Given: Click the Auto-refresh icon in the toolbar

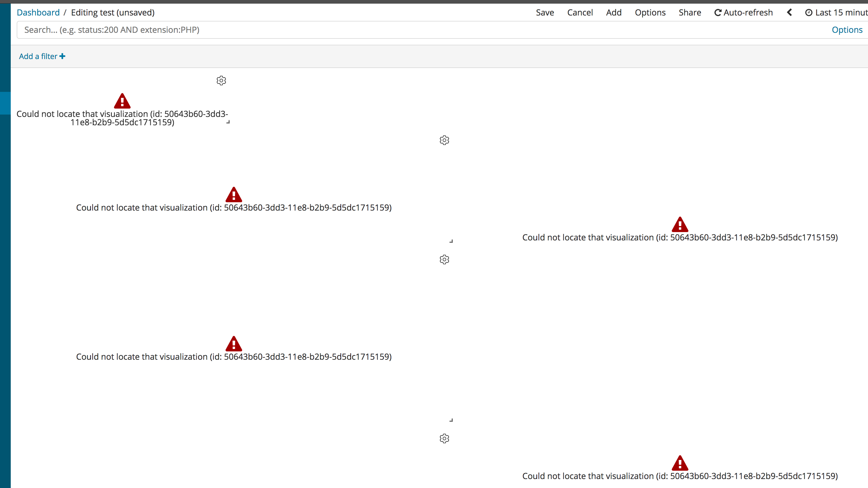Looking at the screenshot, I should point(718,12).
